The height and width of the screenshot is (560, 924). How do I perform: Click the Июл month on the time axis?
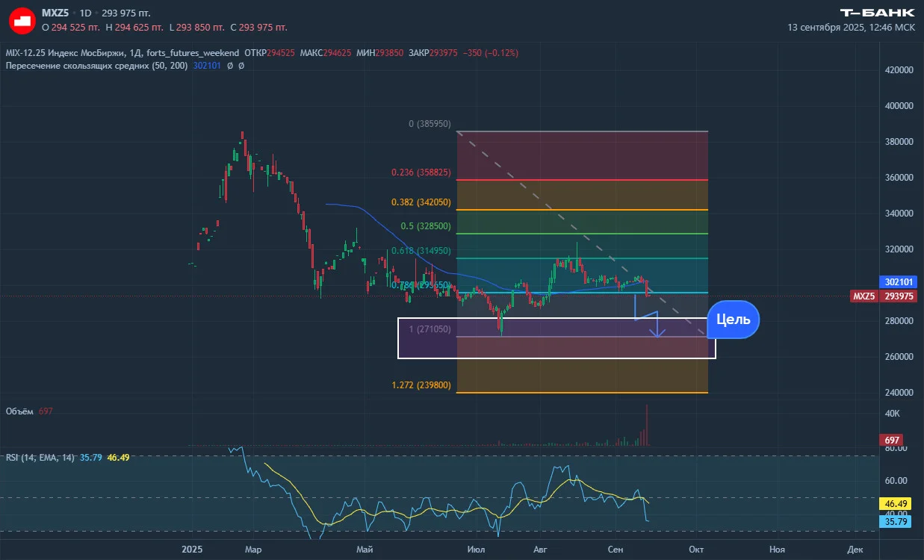coord(475,550)
